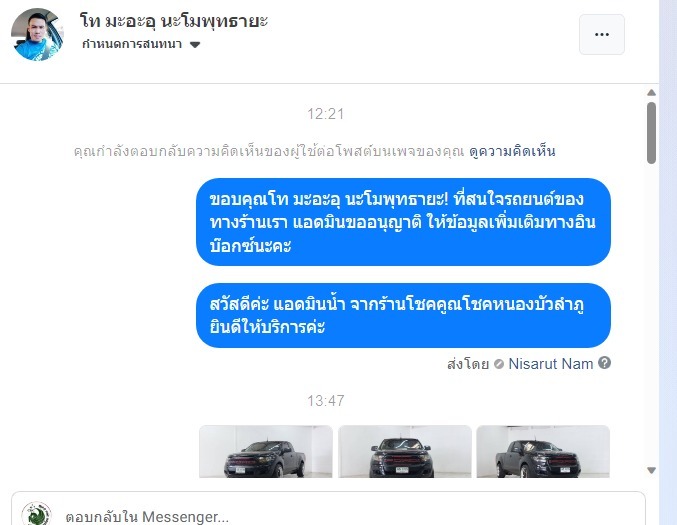Open the three-dots options menu

tap(601, 35)
